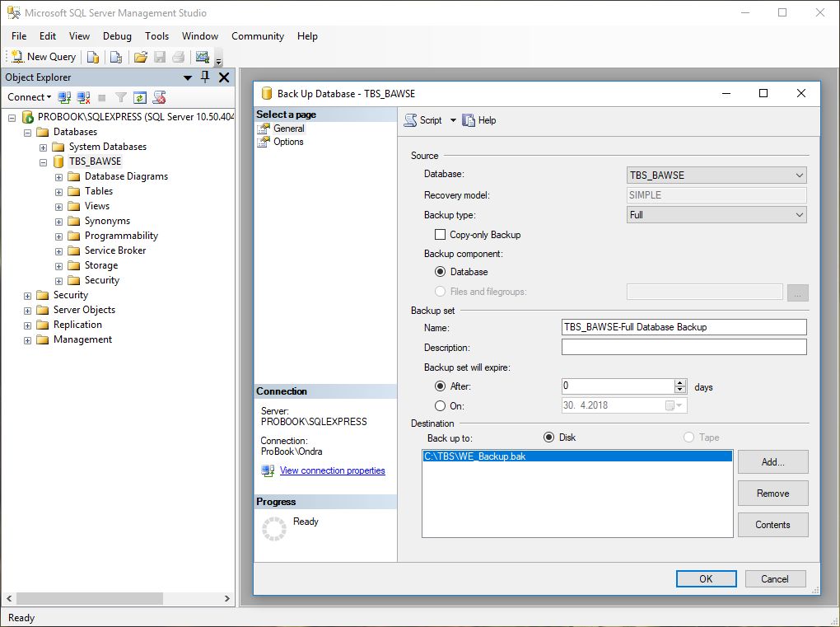The height and width of the screenshot is (627, 840).
Task: Click the Description input field
Action: pos(684,347)
